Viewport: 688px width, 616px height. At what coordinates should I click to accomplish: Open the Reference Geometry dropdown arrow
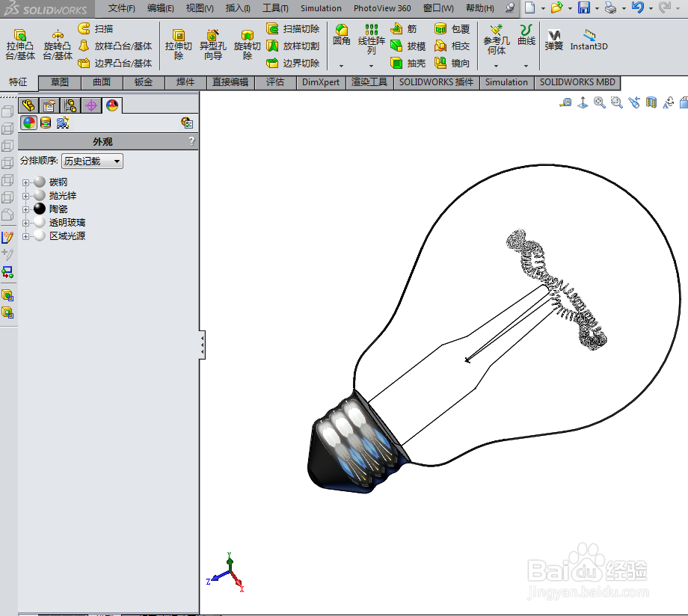coord(497,66)
